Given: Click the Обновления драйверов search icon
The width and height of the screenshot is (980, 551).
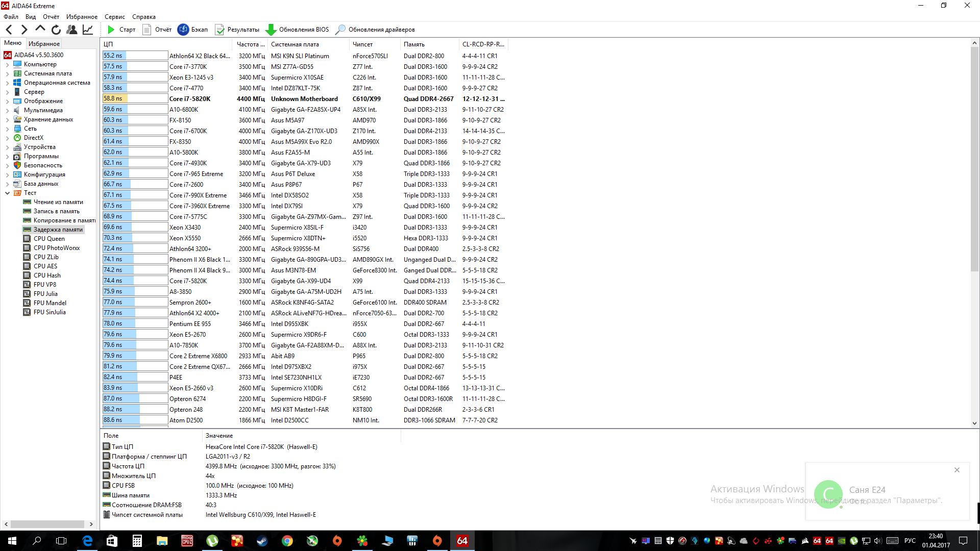Looking at the screenshot, I should click(x=340, y=30).
